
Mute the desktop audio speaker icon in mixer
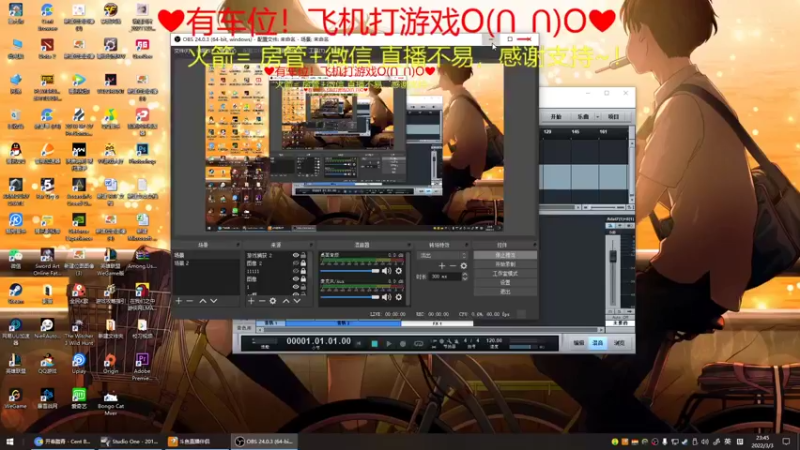point(387,271)
